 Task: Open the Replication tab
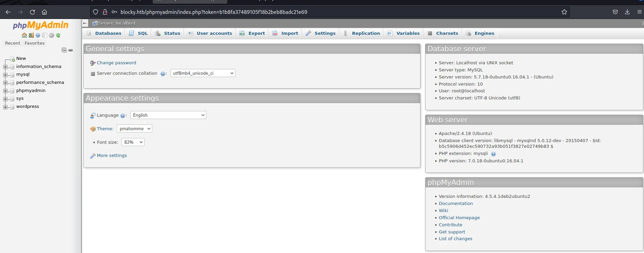[x=361, y=33]
